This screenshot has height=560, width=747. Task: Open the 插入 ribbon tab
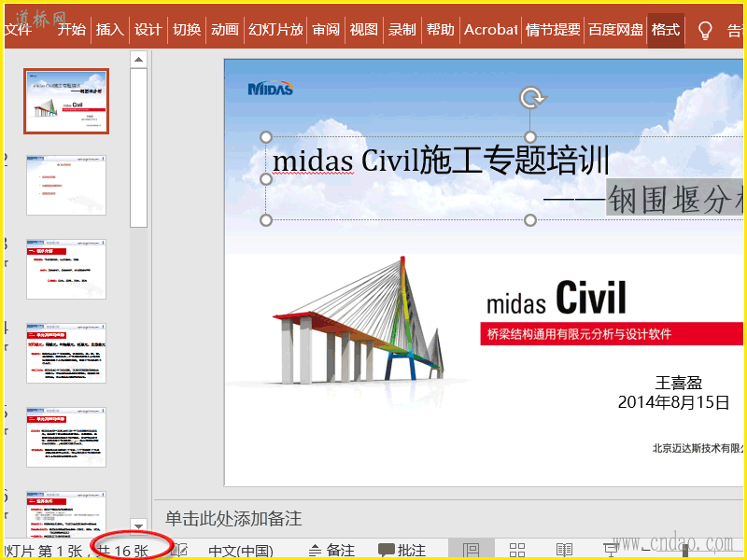click(x=110, y=30)
